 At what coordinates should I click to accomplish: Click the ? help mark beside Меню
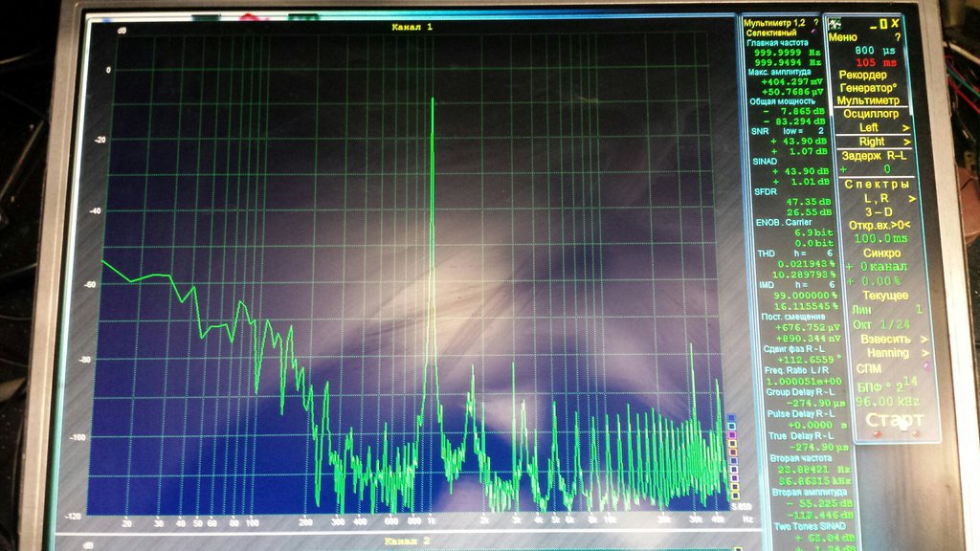point(898,37)
